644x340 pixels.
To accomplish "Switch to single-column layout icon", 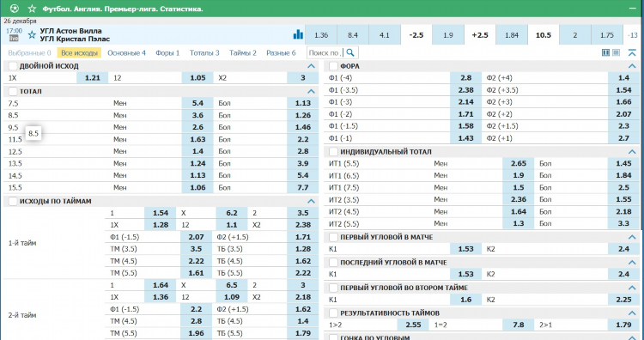I will (616, 52).
